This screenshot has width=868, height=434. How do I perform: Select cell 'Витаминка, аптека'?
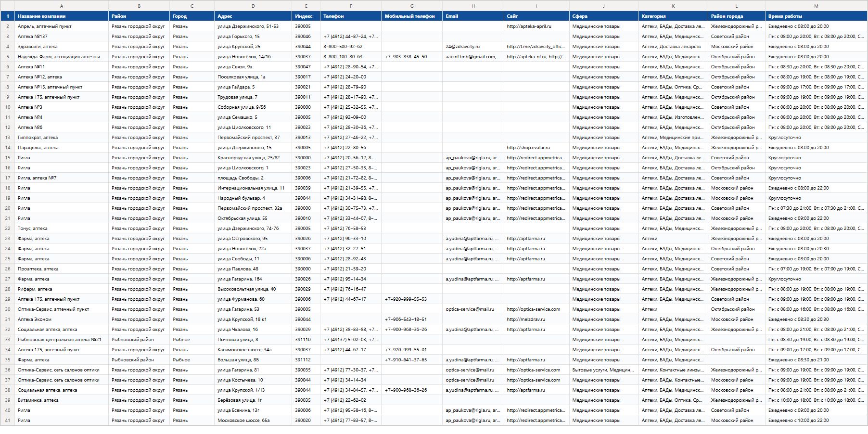tap(62, 400)
